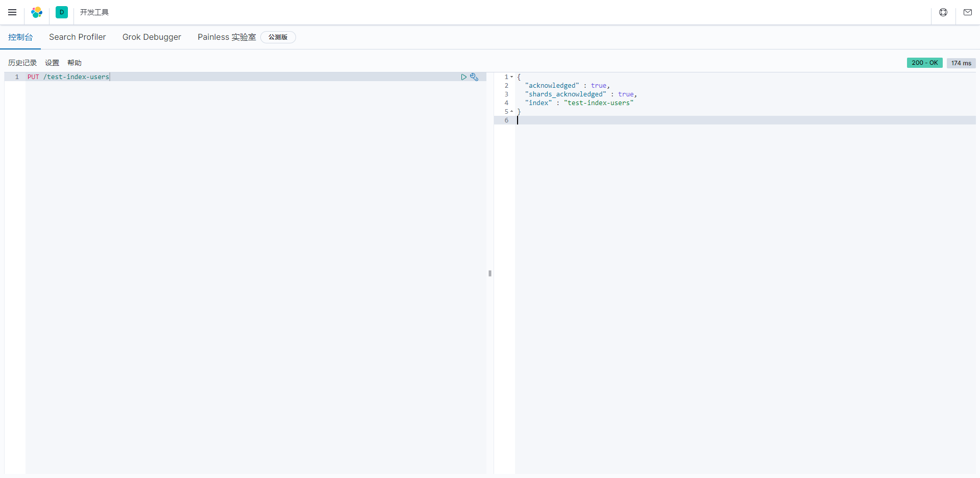Viewport: 980px width, 478px height.
Task: Collapse the response JSON at line 1
Action: point(511,77)
